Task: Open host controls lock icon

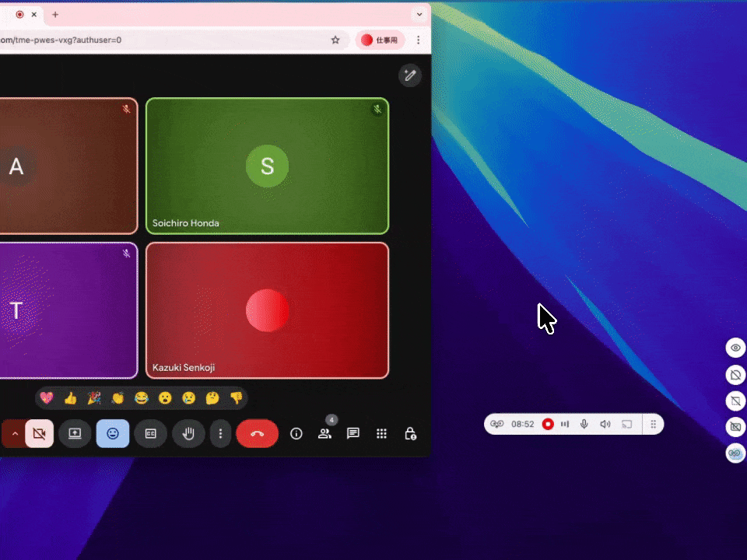Action: pos(410,434)
